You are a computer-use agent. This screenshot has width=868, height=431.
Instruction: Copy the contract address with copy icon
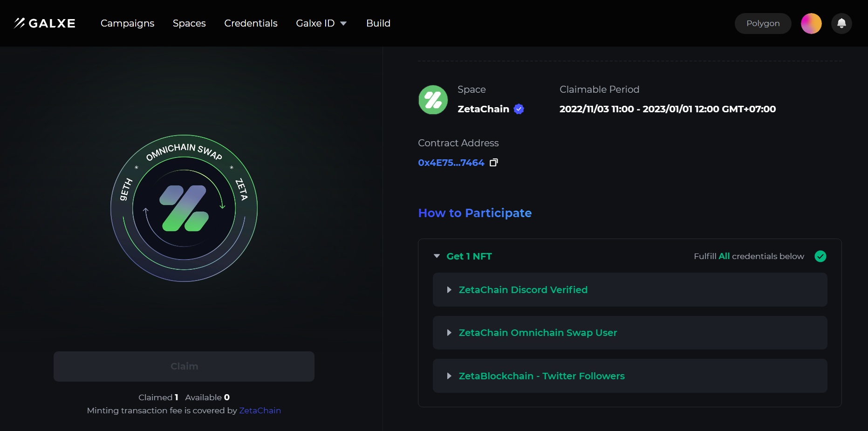(x=494, y=163)
